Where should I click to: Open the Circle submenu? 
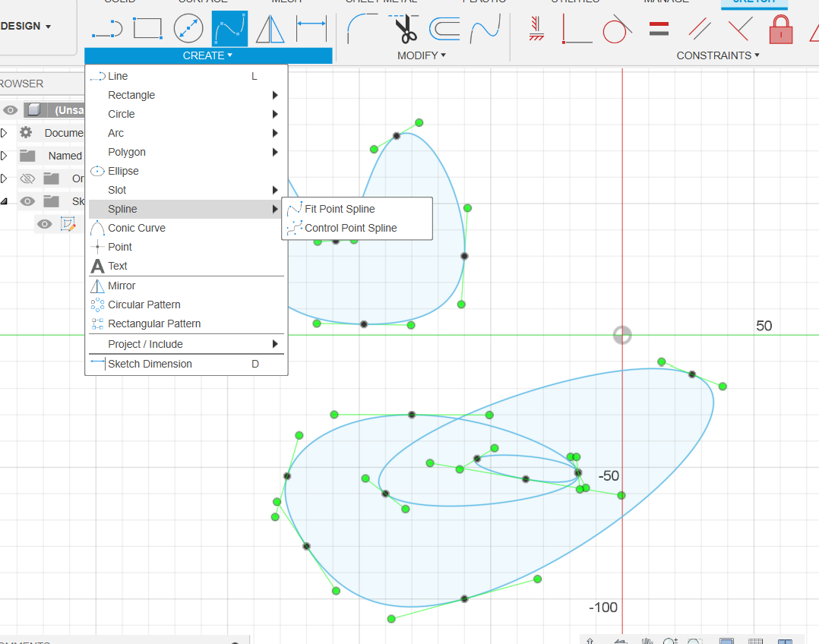pyautogui.click(x=186, y=114)
